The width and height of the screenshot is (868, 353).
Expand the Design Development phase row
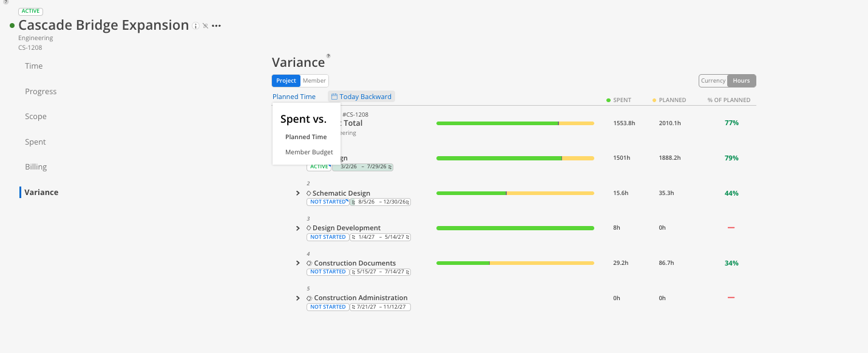(298, 228)
